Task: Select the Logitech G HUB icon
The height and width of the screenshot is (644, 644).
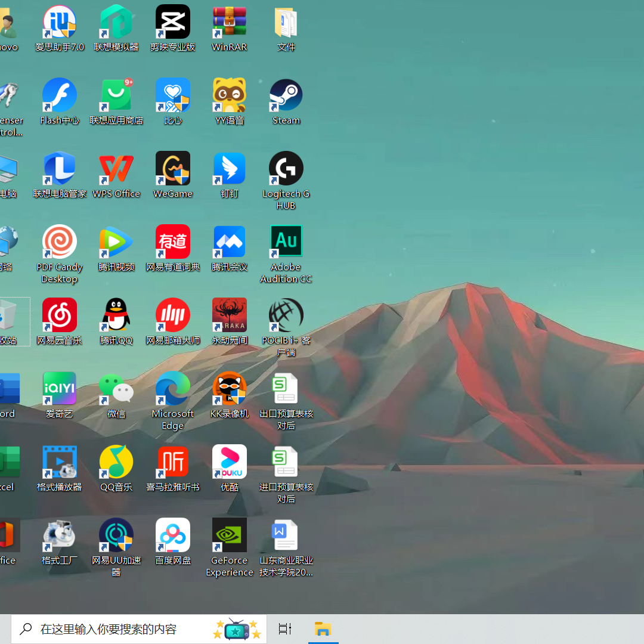Action: click(x=286, y=170)
